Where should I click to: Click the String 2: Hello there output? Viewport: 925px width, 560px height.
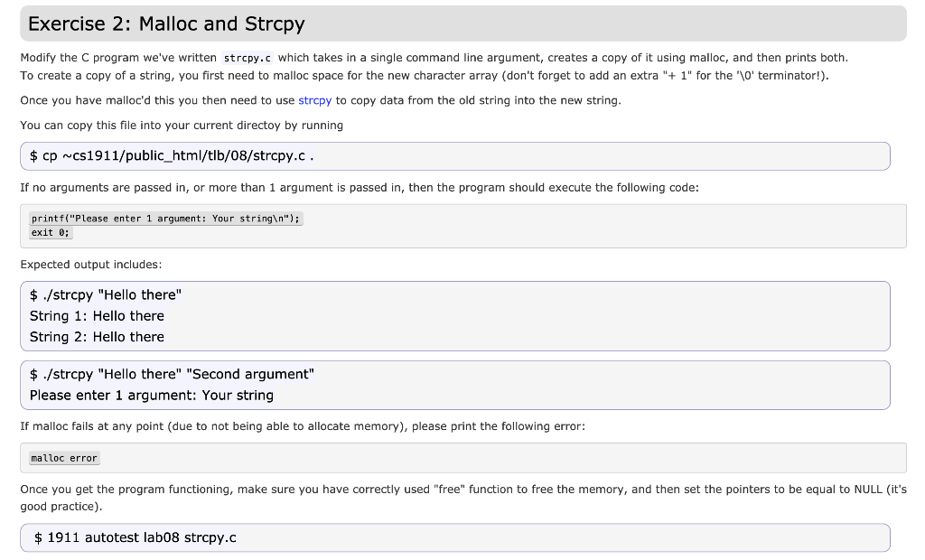point(97,337)
